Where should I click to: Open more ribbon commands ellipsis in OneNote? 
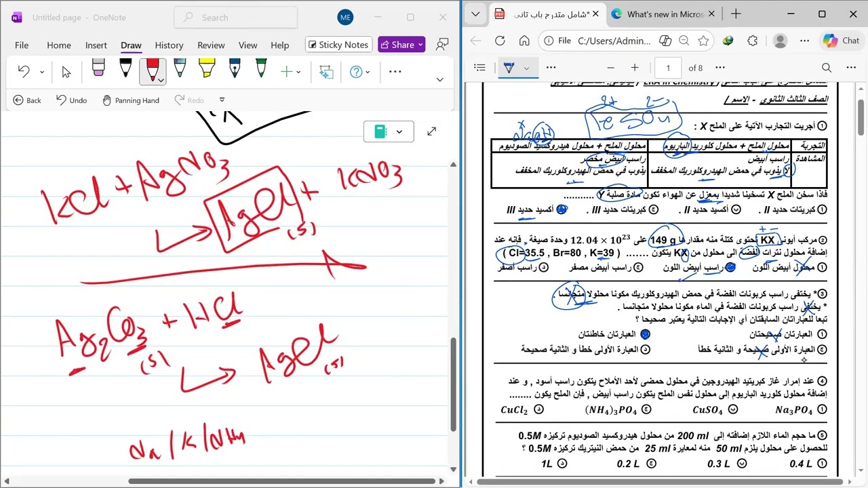point(395,71)
